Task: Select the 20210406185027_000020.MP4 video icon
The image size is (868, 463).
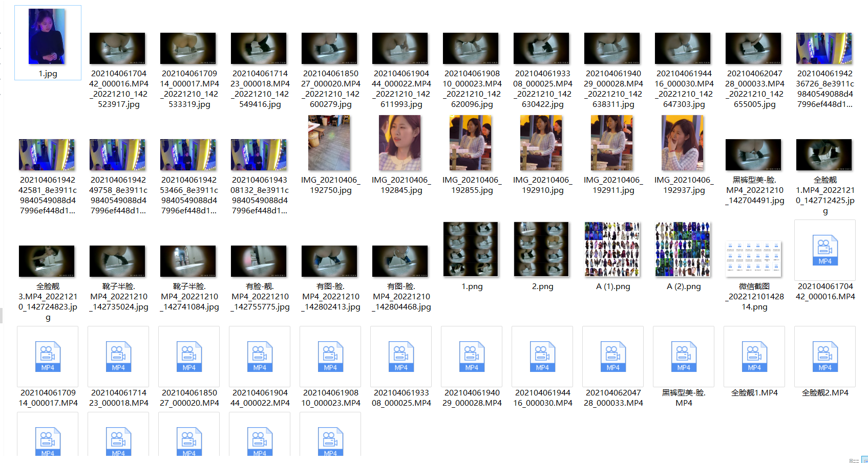Action: coord(188,357)
